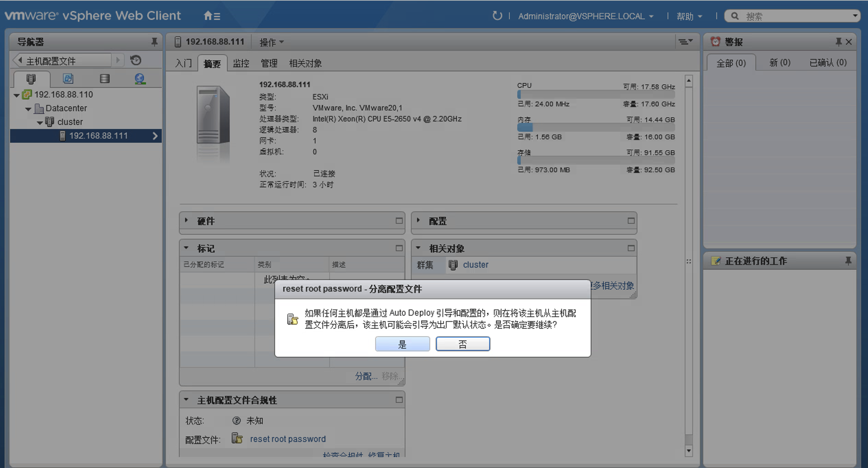
Task: Open the 帮助 help dropdown
Action: pyautogui.click(x=689, y=16)
